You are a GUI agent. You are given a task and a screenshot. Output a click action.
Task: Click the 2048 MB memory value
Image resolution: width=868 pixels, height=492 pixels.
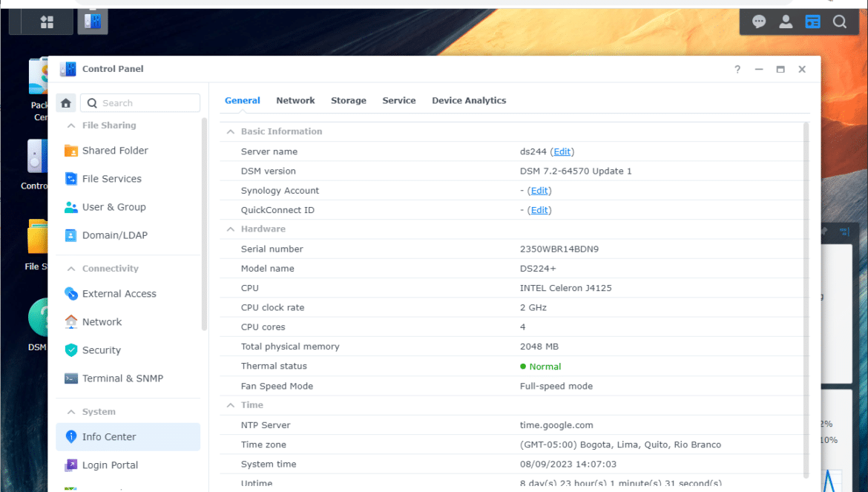pos(539,347)
